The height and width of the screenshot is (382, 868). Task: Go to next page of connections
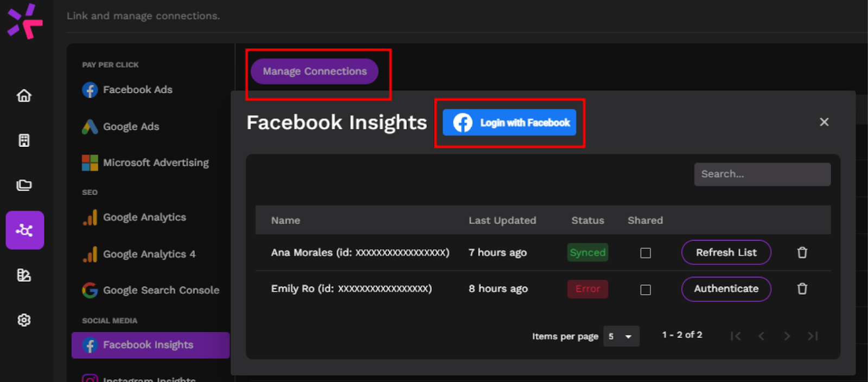pyautogui.click(x=787, y=336)
